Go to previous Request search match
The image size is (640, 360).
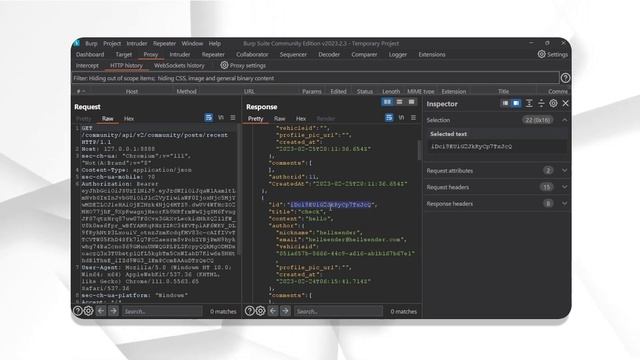(101, 311)
